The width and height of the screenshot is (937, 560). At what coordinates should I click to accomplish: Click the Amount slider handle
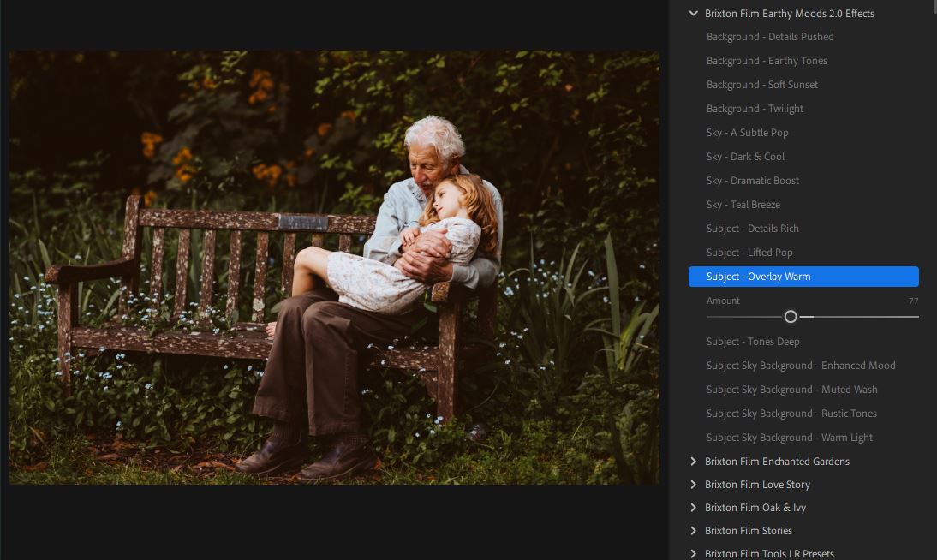click(791, 317)
